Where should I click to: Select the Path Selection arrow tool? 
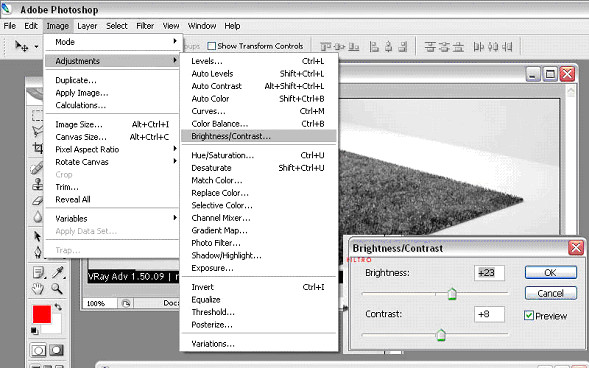[x=37, y=236]
